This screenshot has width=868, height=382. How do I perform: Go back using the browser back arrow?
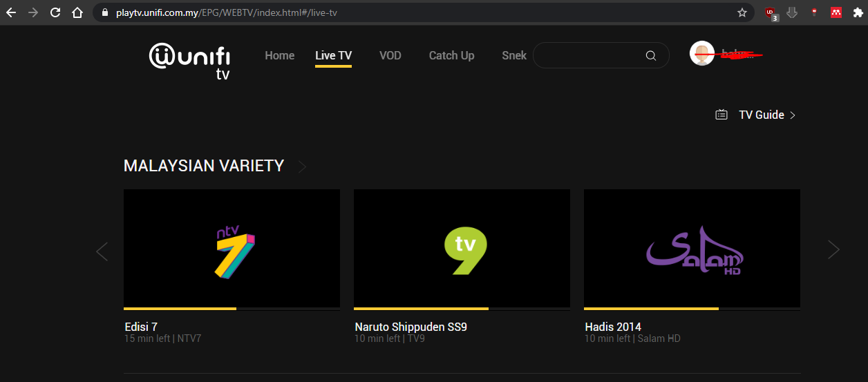tap(11, 12)
